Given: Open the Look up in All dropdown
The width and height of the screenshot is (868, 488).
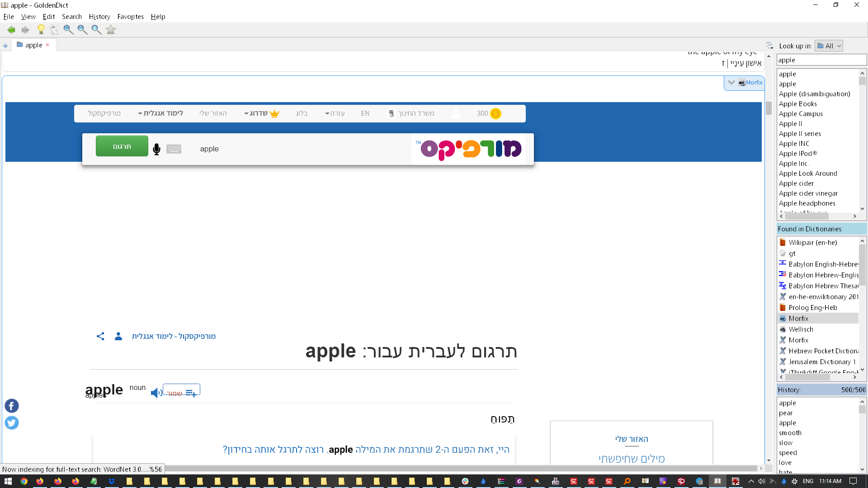Looking at the screenshot, I should pos(829,46).
